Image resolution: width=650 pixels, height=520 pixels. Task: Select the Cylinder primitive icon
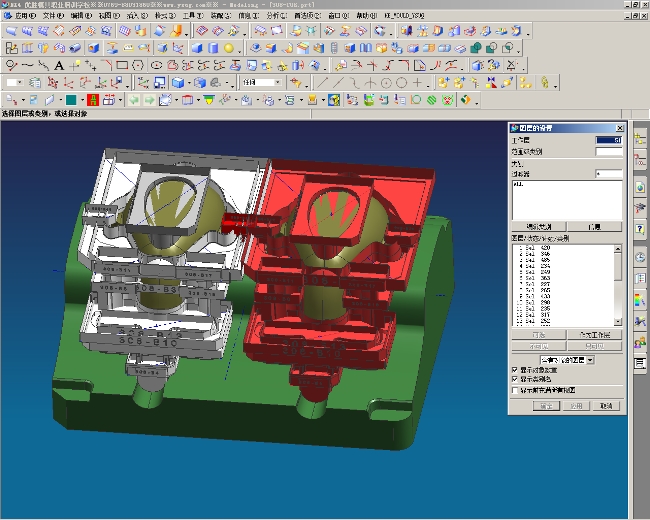click(x=213, y=48)
